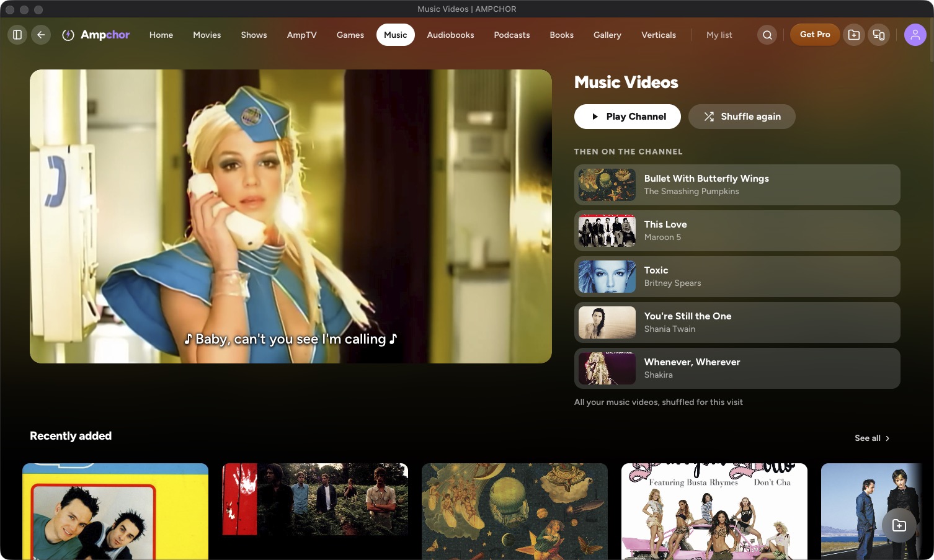Image resolution: width=934 pixels, height=560 pixels.
Task: Toggle the sidebar panel icon
Action: click(17, 35)
